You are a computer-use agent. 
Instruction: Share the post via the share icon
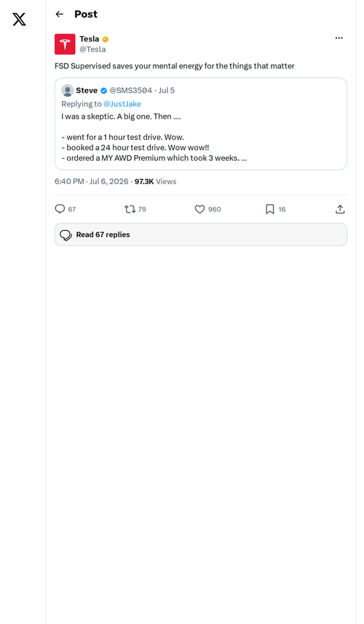coord(340,209)
